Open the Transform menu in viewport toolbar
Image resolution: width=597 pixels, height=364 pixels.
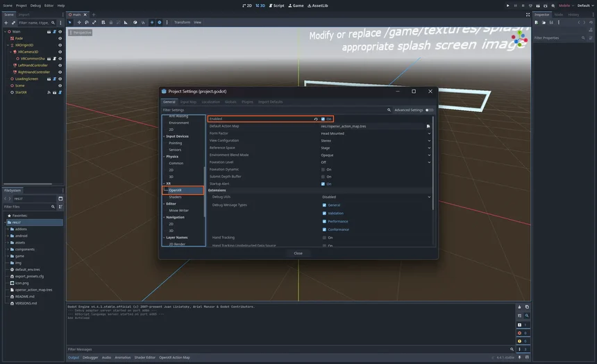click(x=182, y=22)
